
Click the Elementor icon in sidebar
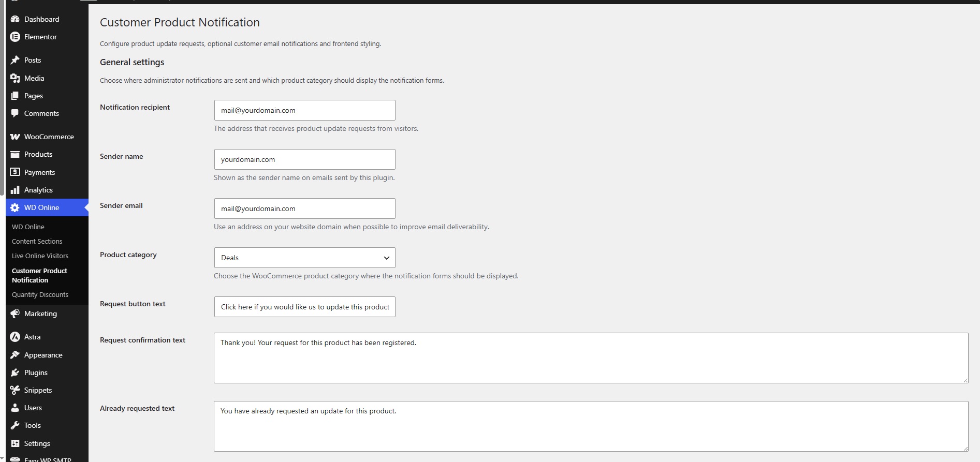pos(15,37)
